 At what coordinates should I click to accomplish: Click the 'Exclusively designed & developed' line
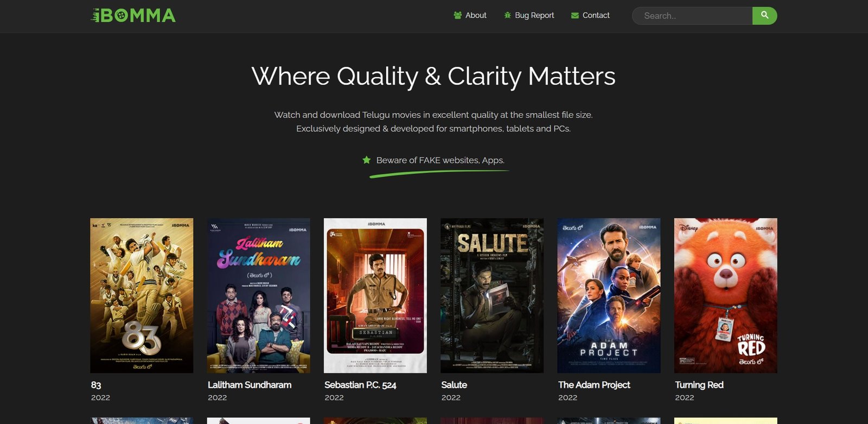(433, 129)
